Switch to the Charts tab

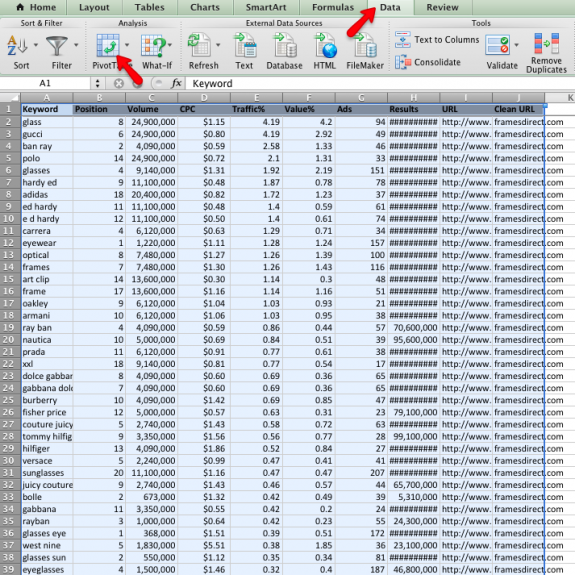pos(205,7)
